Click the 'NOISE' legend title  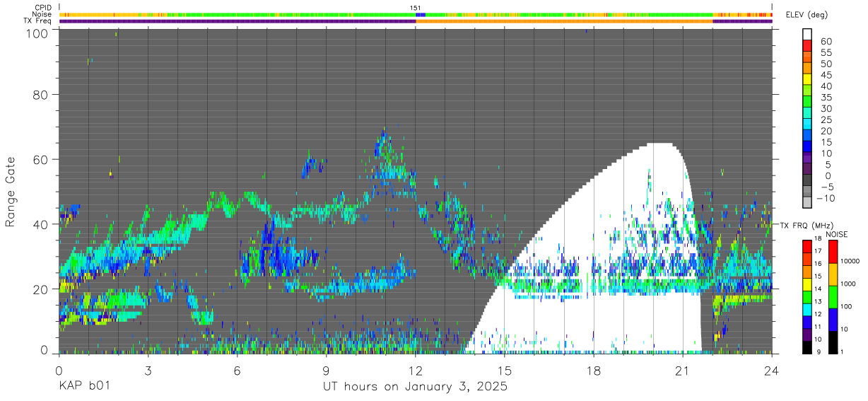point(836,234)
